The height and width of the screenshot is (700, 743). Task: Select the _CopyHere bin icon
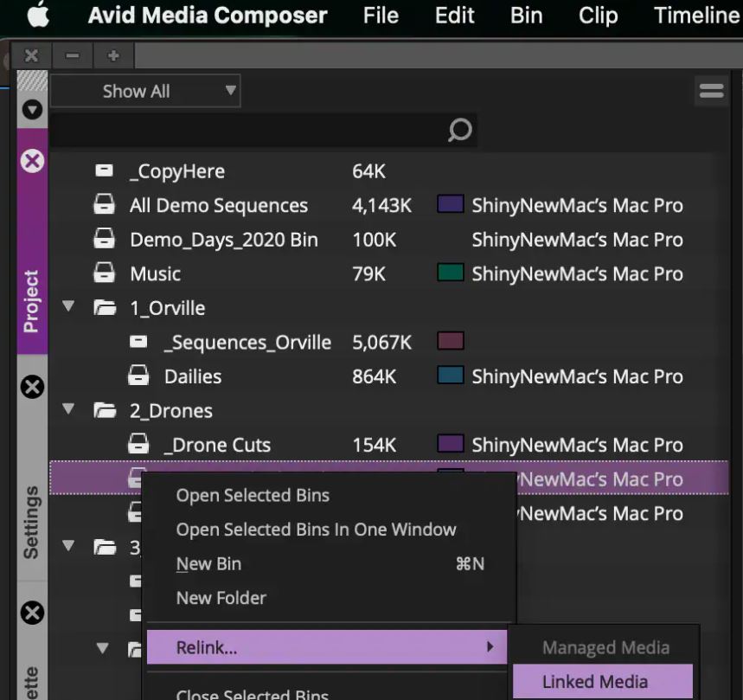[x=105, y=170]
